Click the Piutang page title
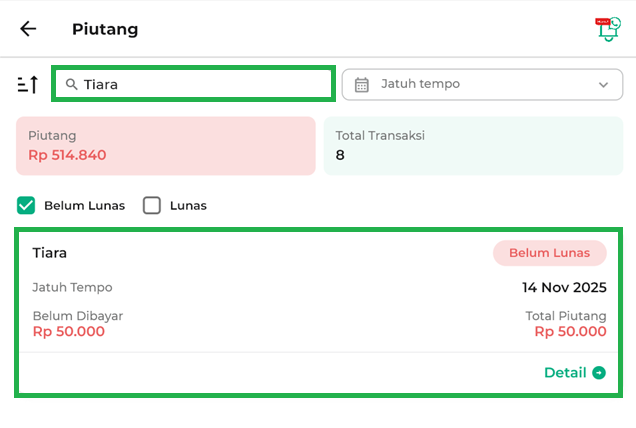Screen dimensions: 636x428 coord(105,29)
